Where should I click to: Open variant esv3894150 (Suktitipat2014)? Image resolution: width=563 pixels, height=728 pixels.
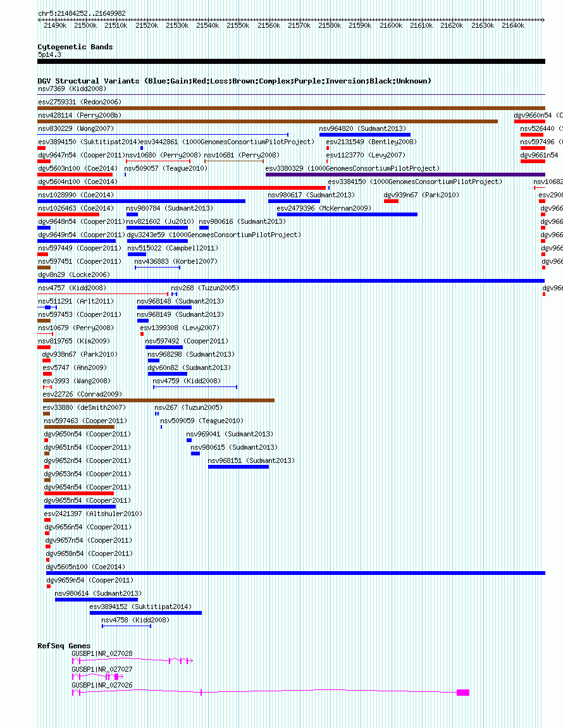[89, 142]
